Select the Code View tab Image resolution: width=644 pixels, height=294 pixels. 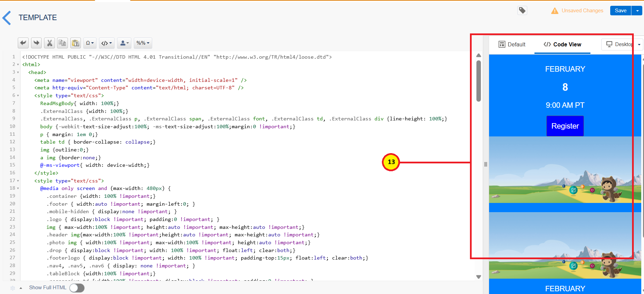562,44
